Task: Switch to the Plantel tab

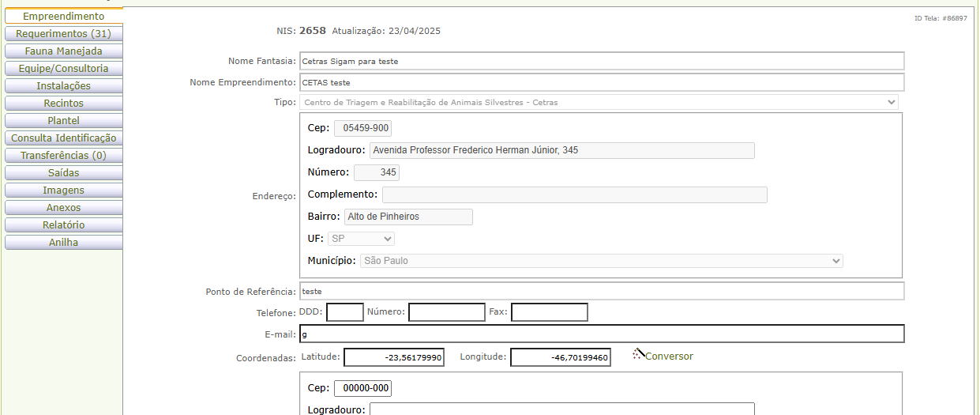Action: point(63,121)
